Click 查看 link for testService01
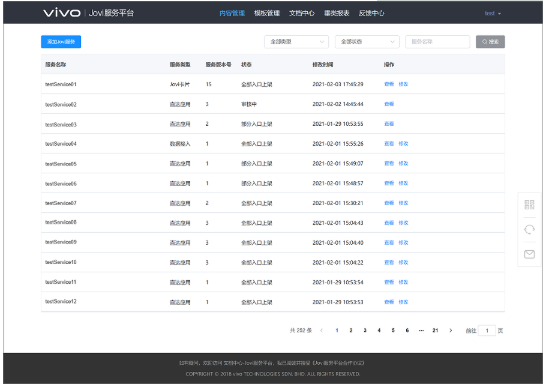 (389, 84)
